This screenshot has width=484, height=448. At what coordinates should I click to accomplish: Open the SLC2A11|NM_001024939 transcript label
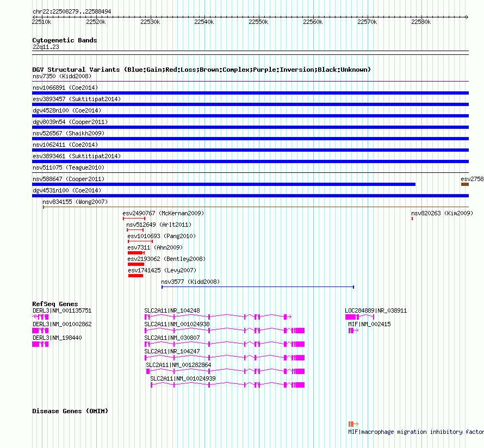pos(183,378)
